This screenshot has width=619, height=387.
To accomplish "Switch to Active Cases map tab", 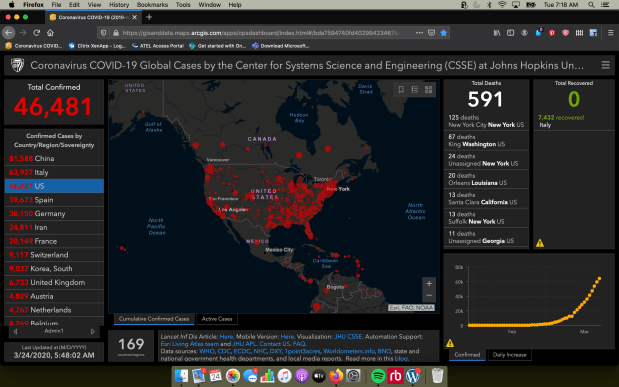I will pyautogui.click(x=217, y=319).
